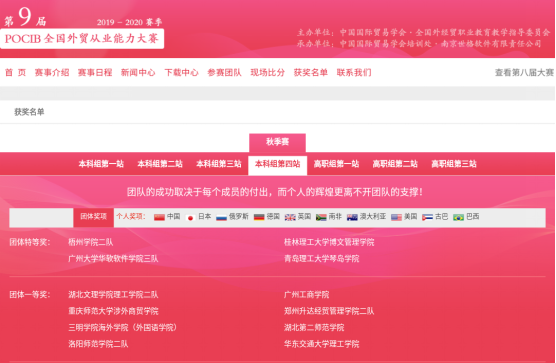Screen dimensions: 556x363
Task: Select the USA flag icon
Action: [x=396, y=217]
